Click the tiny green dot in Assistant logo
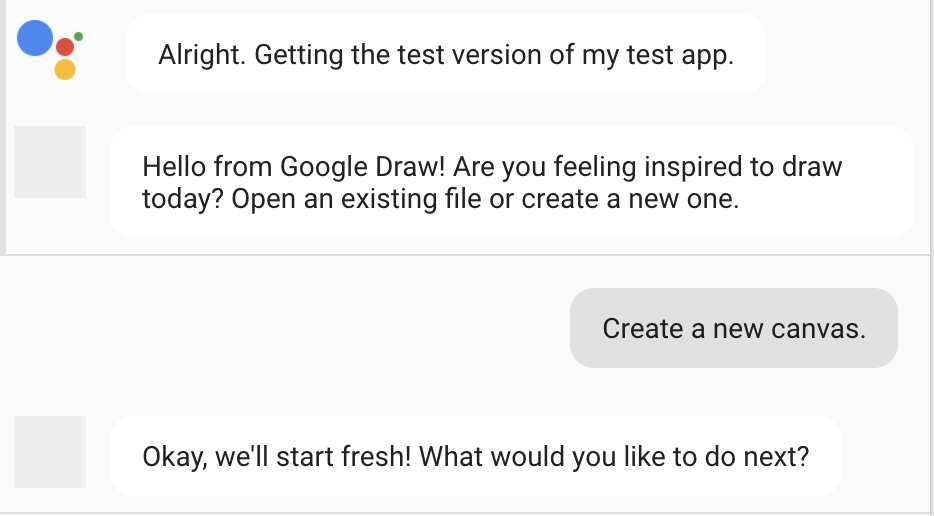The image size is (934, 516). pyautogui.click(x=79, y=36)
